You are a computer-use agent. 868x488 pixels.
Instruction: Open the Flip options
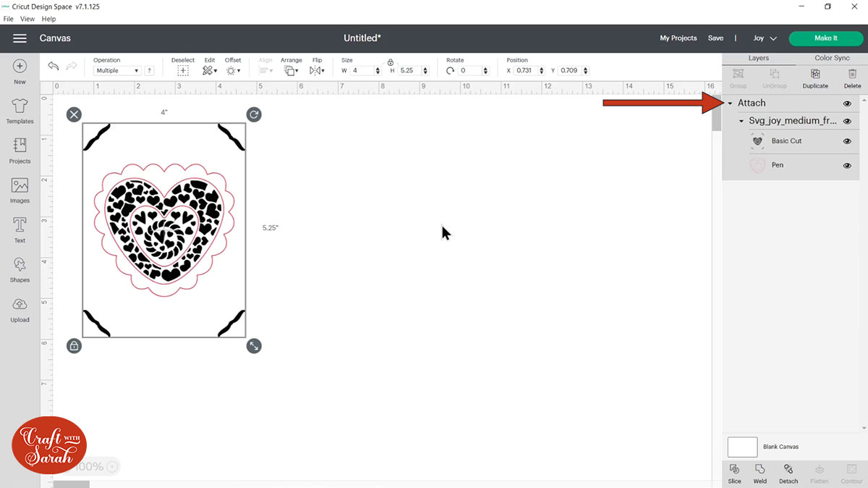tap(316, 70)
